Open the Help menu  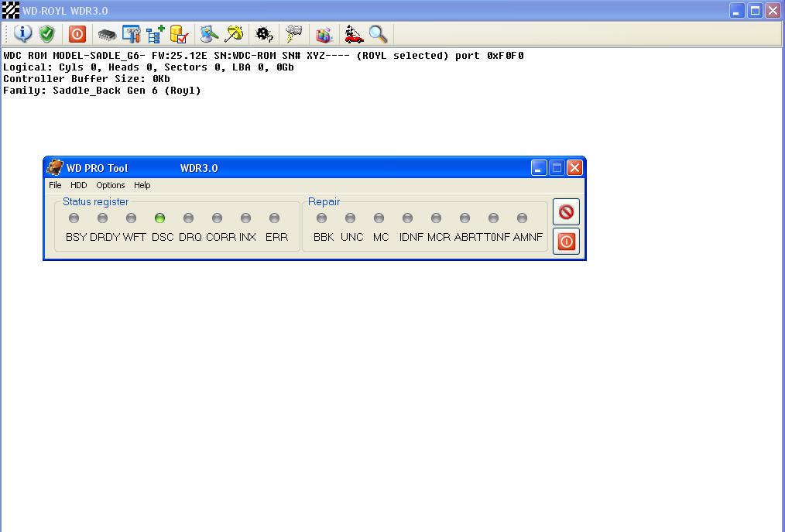[x=142, y=185]
